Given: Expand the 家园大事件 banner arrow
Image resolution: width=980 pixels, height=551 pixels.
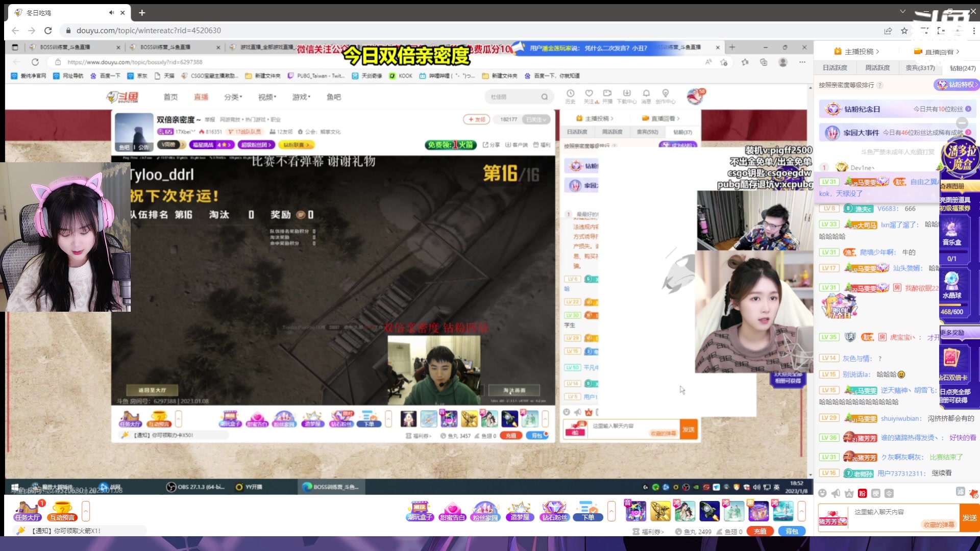Looking at the screenshot, I should (x=968, y=133).
